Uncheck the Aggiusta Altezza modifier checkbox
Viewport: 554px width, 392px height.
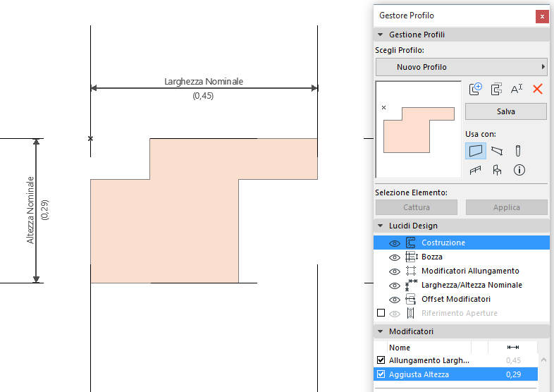coord(381,374)
